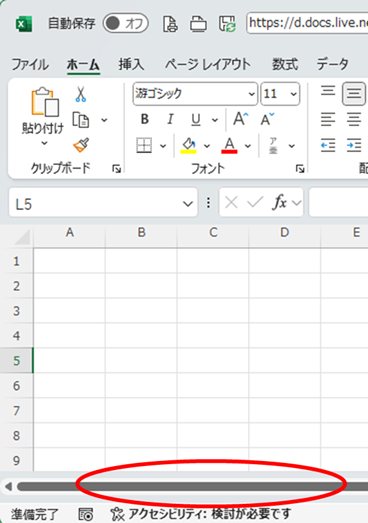Open the ページ レイアウト tab

(x=208, y=64)
